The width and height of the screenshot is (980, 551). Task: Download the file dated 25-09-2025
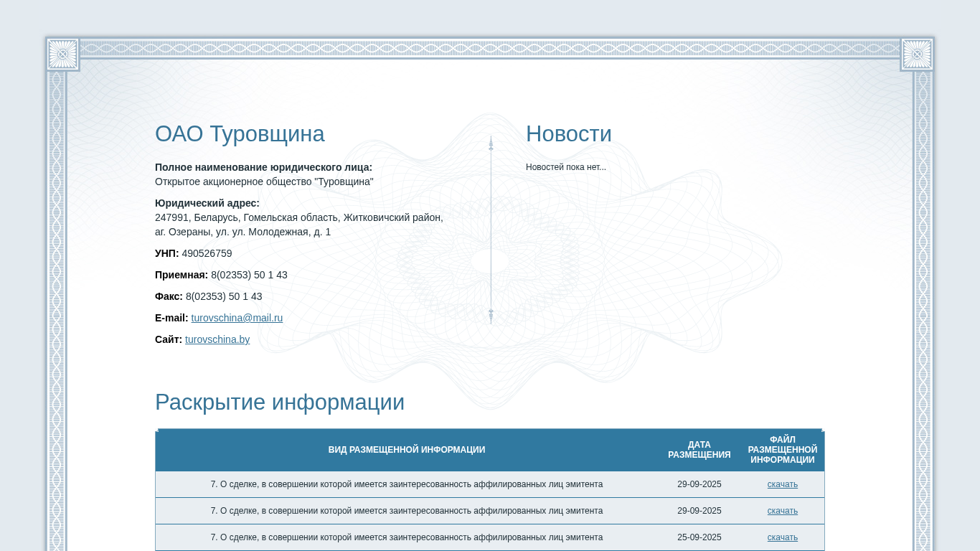[782, 537]
